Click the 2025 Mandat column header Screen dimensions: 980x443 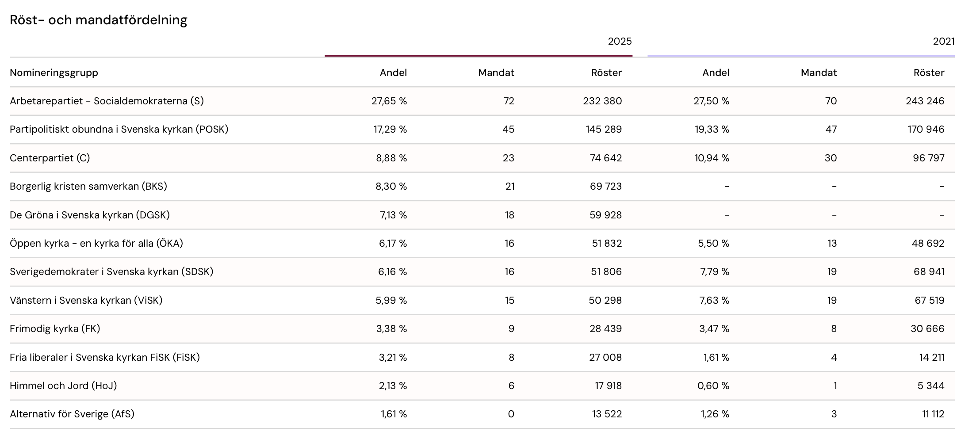point(496,73)
